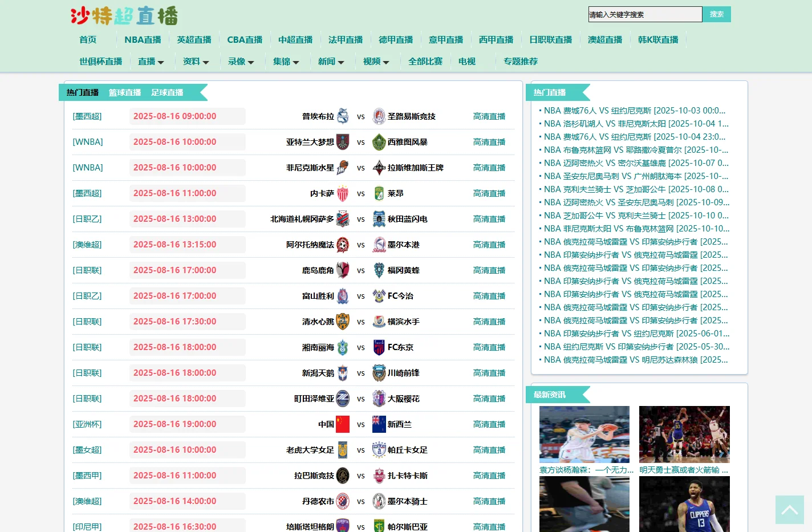Image resolution: width=812 pixels, height=532 pixels.
Task: Click the 沙特超直播 site logo
Action: pyautogui.click(x=124, y=16)
